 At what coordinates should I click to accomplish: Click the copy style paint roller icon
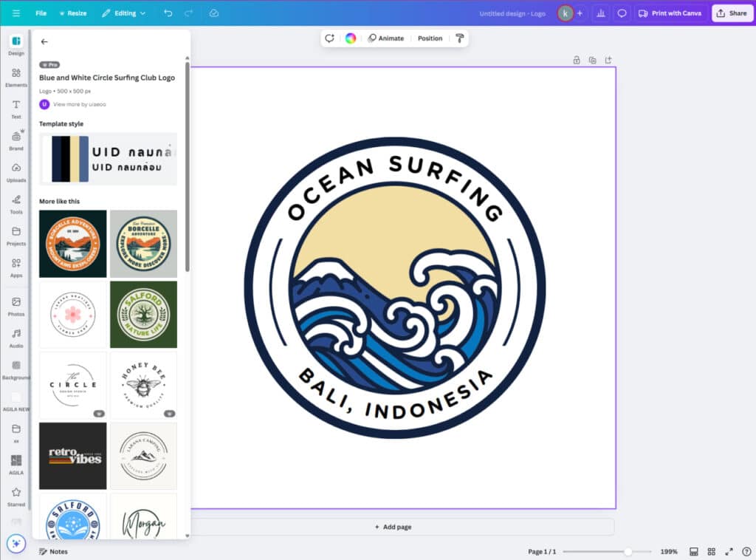click(459, 38)
